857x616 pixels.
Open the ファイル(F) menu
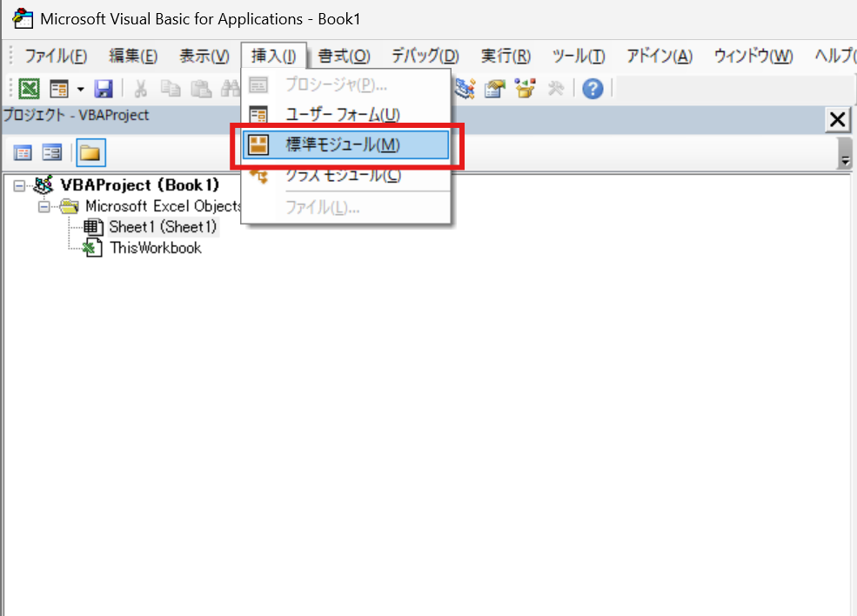point(56,56)
